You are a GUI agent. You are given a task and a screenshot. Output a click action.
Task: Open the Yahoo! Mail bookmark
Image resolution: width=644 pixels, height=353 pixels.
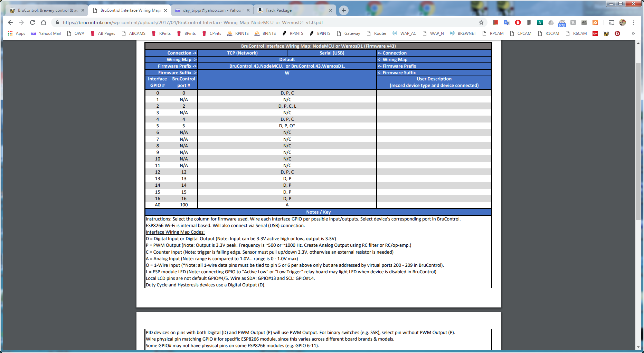(46, 33)
